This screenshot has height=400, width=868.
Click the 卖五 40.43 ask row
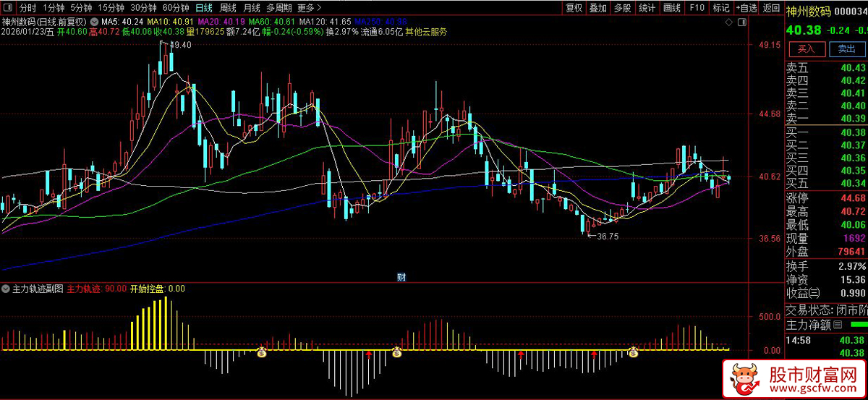826,67
